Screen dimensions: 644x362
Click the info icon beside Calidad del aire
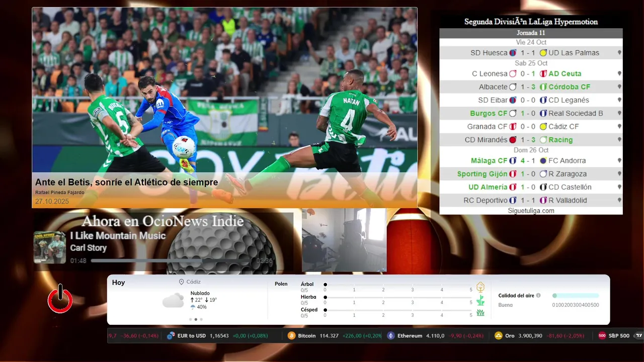pyautogui.click(x=538, y=296)
